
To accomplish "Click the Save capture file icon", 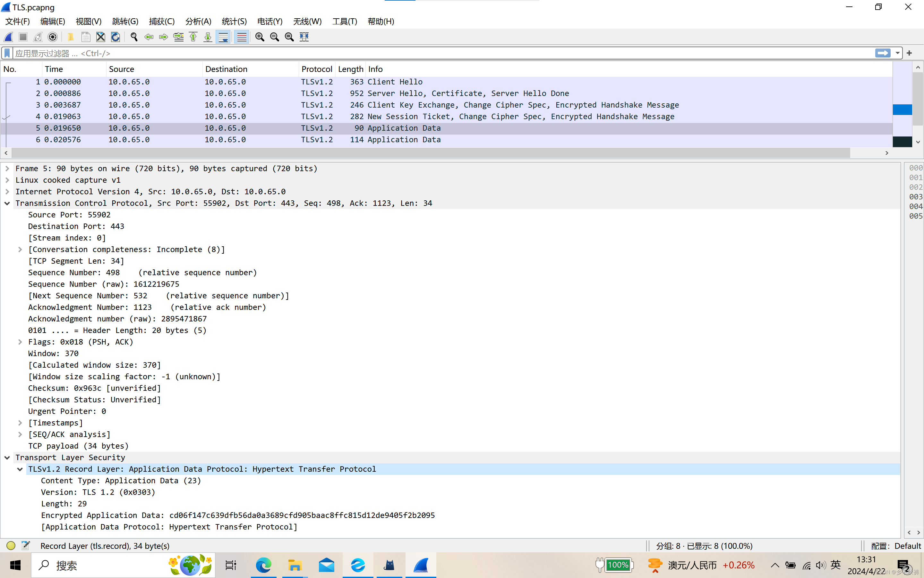I will coord(86,37).
